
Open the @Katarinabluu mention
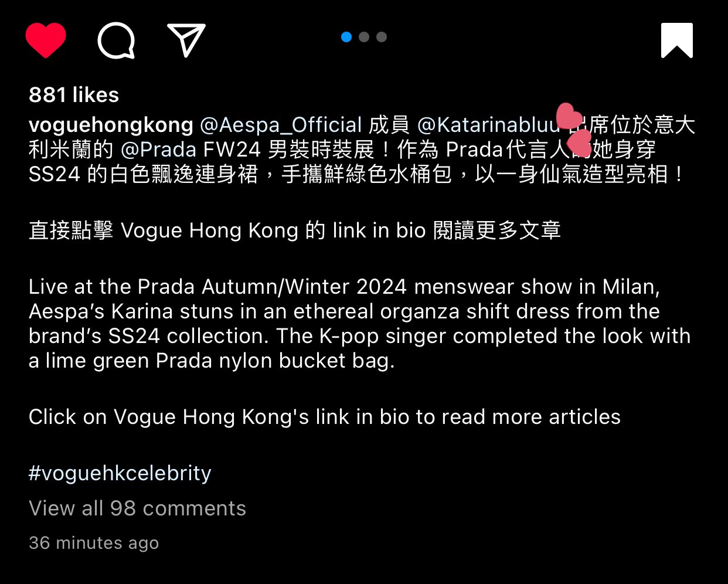(488, 125)
